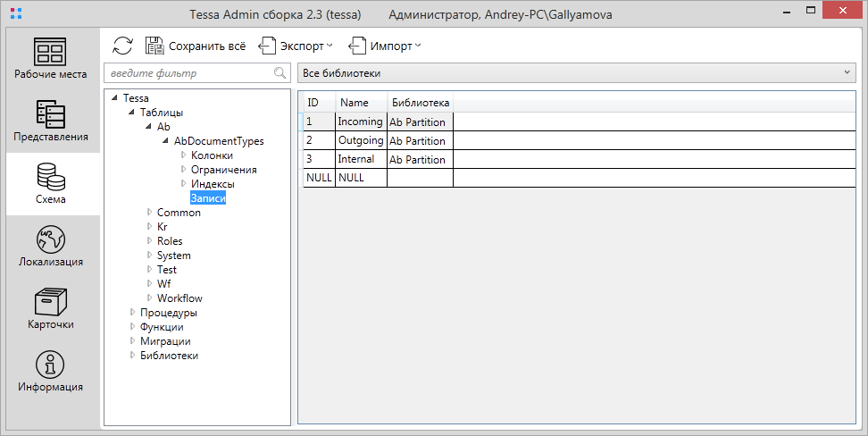Screen dimensions: 868x436
Task: Open the Экспорт dropdown menu
Action: pyautogui.click(x=296, y=46)
